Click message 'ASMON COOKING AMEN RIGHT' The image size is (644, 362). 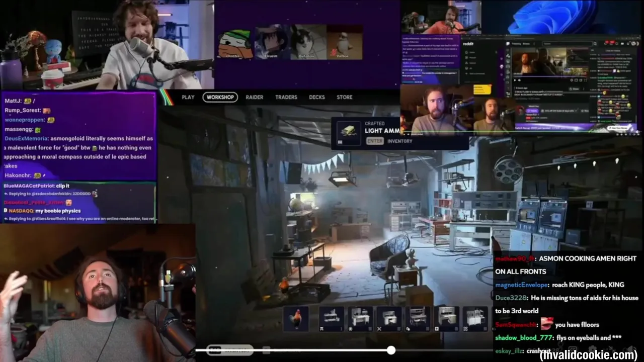567,265
